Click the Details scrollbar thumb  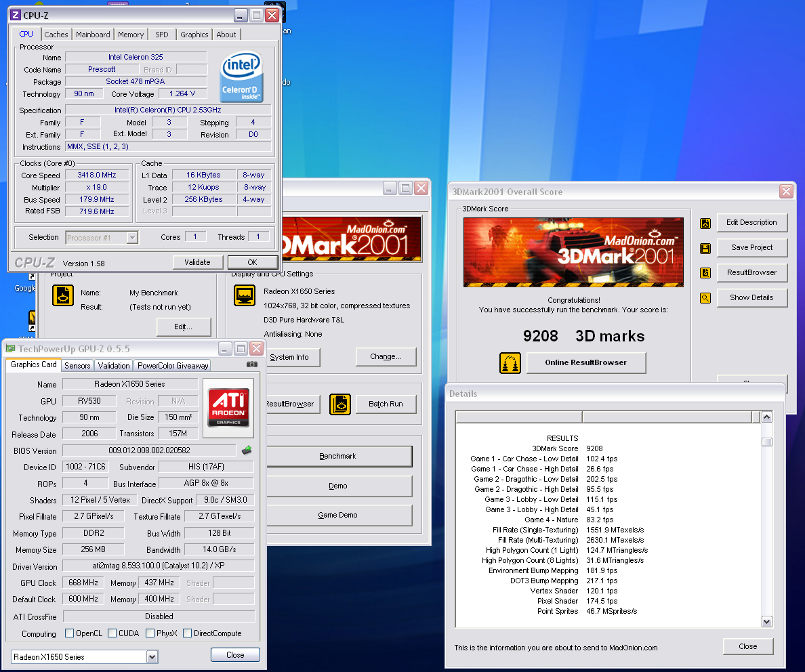pos(767,442)
